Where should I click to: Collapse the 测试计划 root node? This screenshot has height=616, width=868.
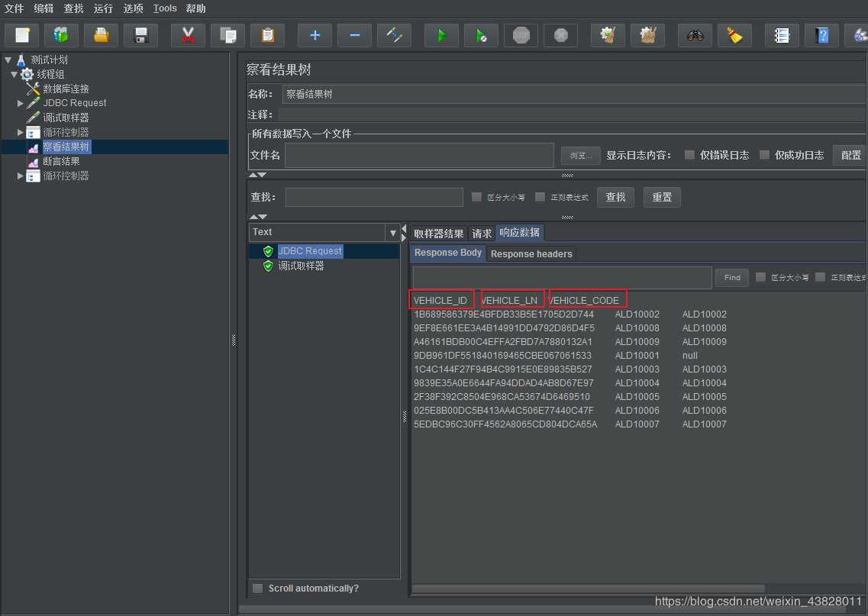[x=8, y=60]
